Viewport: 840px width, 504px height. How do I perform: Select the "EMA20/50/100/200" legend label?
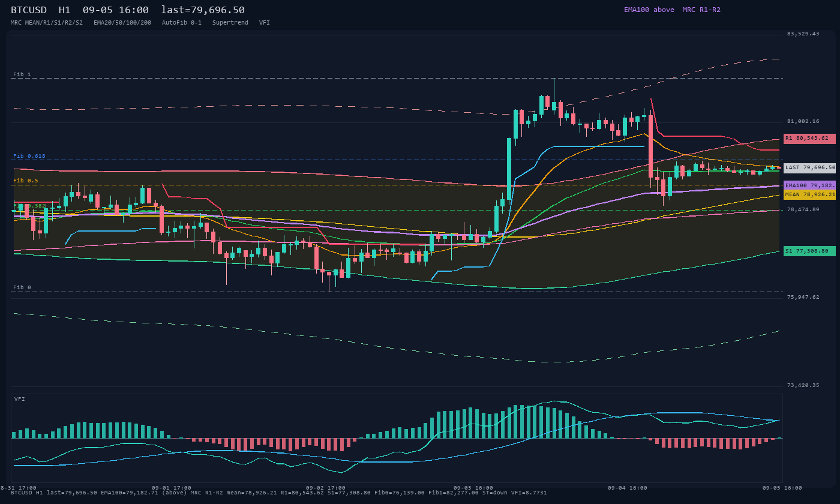point(122,23)
